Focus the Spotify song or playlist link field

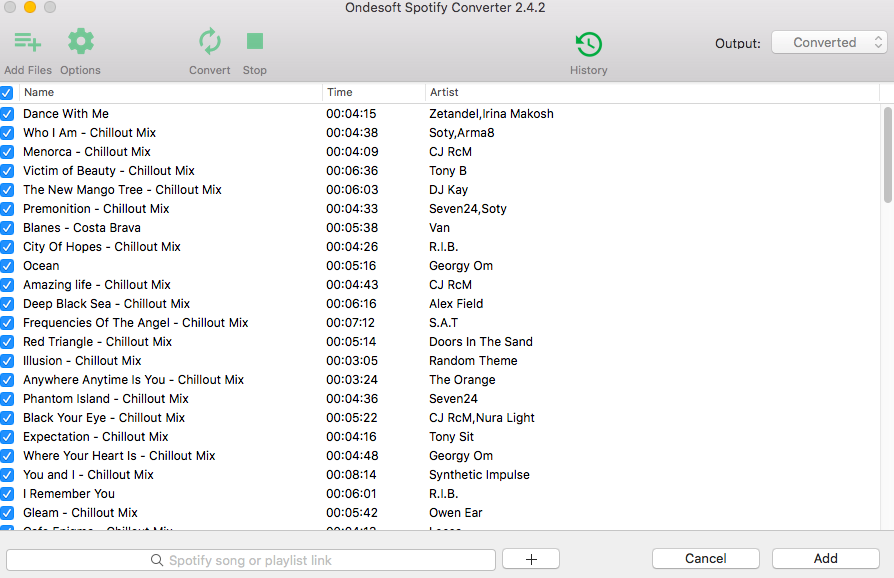click(250, 560)
